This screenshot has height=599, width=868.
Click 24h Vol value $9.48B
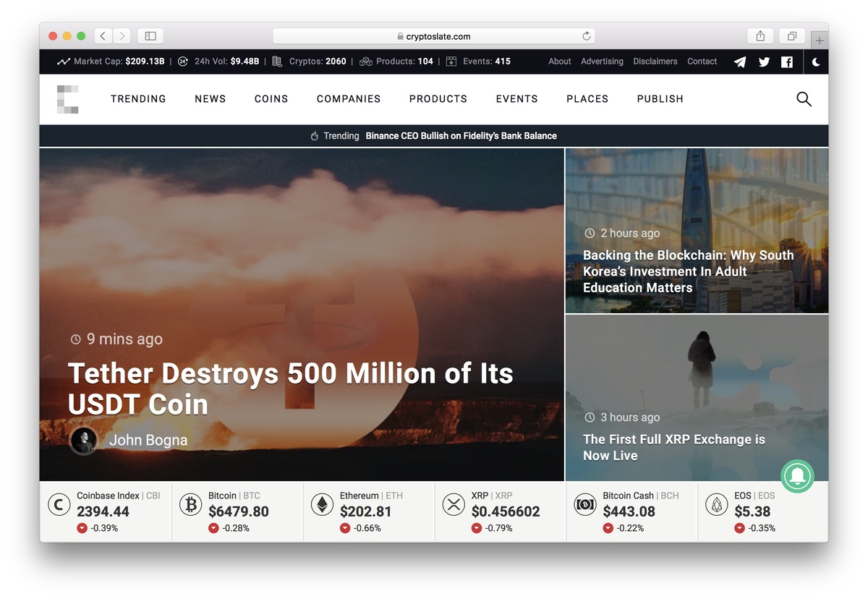[244, 61]
